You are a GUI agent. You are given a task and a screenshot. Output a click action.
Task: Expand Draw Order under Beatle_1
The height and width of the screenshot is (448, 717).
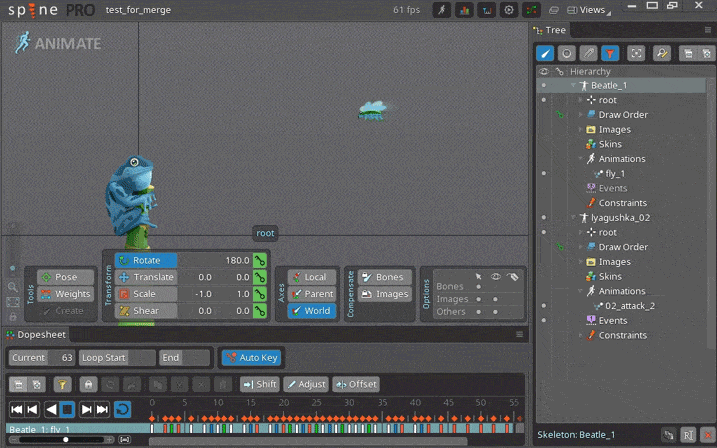[x=580, y=114]
